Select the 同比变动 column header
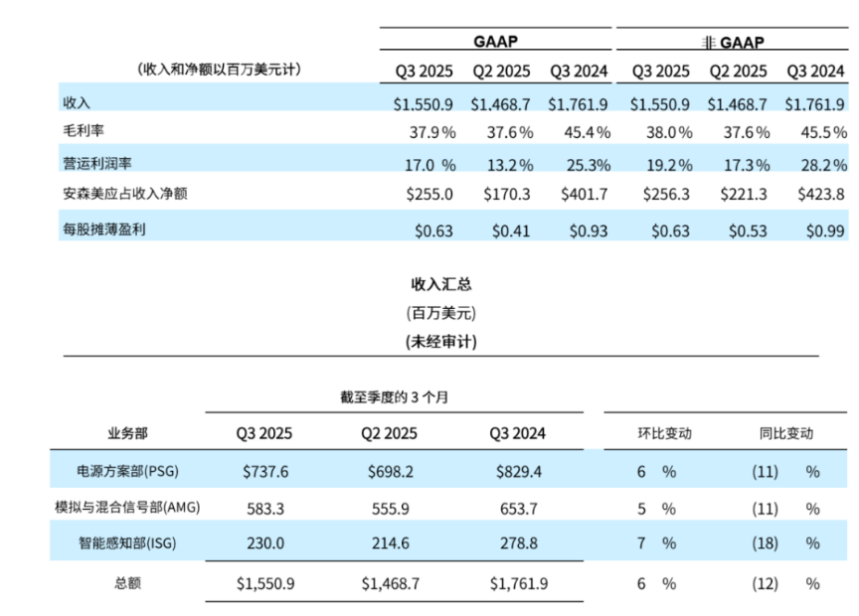Screen dimensions: 859x616 pyautogui.click(x=786, y=433)
